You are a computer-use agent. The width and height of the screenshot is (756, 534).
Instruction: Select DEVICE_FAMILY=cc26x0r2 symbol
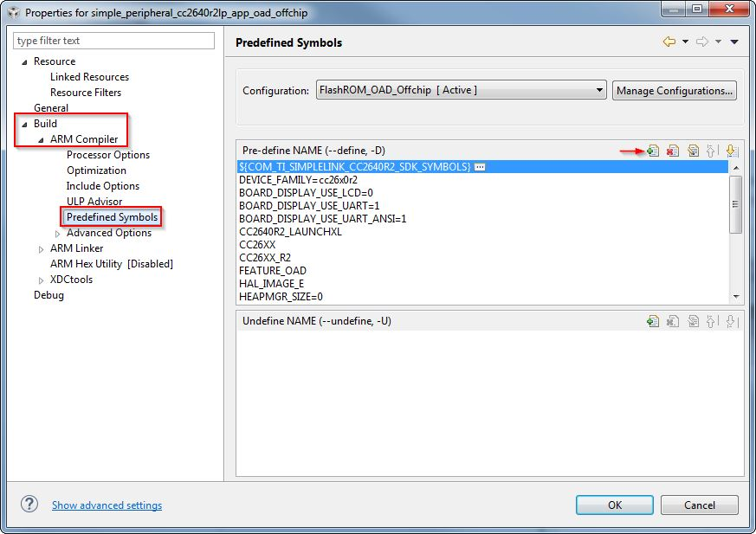click(482, 180)
